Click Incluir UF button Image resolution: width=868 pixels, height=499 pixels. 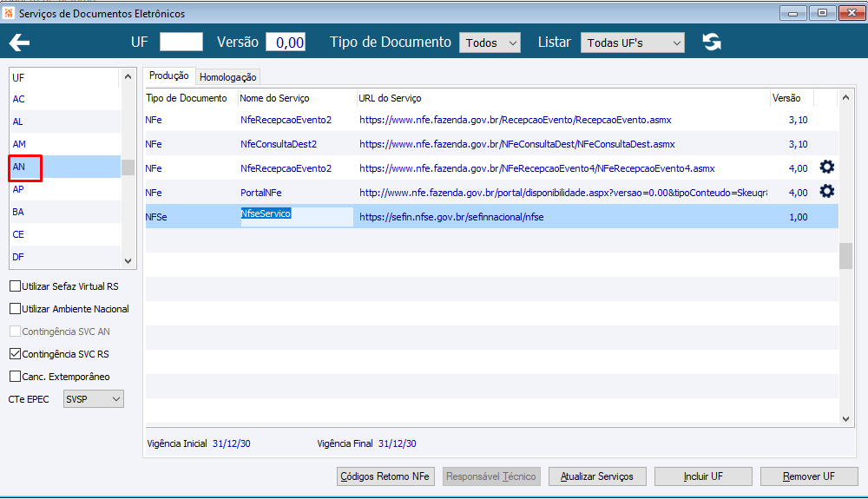(x=703, y=476)
